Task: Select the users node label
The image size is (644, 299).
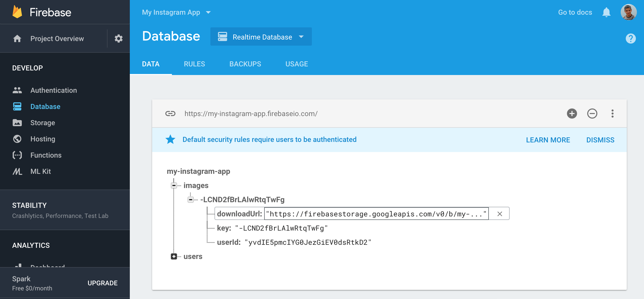Action: [x=193, y=256]
